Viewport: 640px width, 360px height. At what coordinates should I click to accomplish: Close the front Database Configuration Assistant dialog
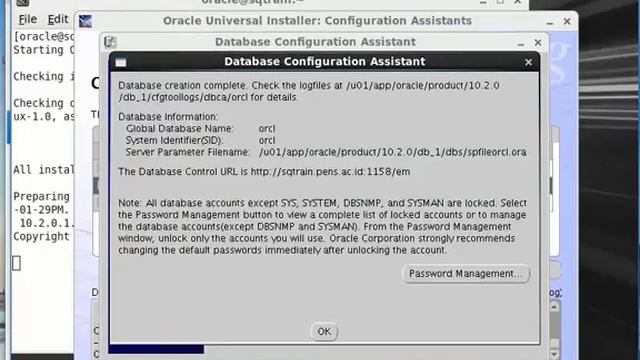click(528, 62)
